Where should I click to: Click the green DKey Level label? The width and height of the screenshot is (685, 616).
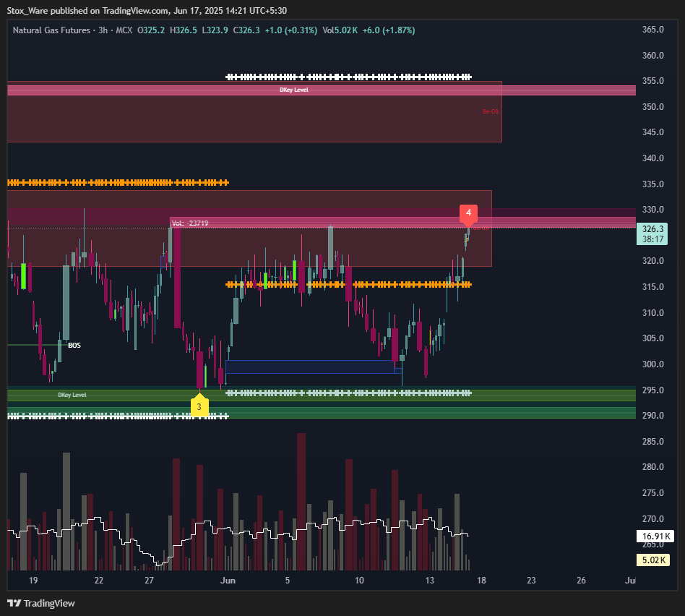click(x=72, y=395)
